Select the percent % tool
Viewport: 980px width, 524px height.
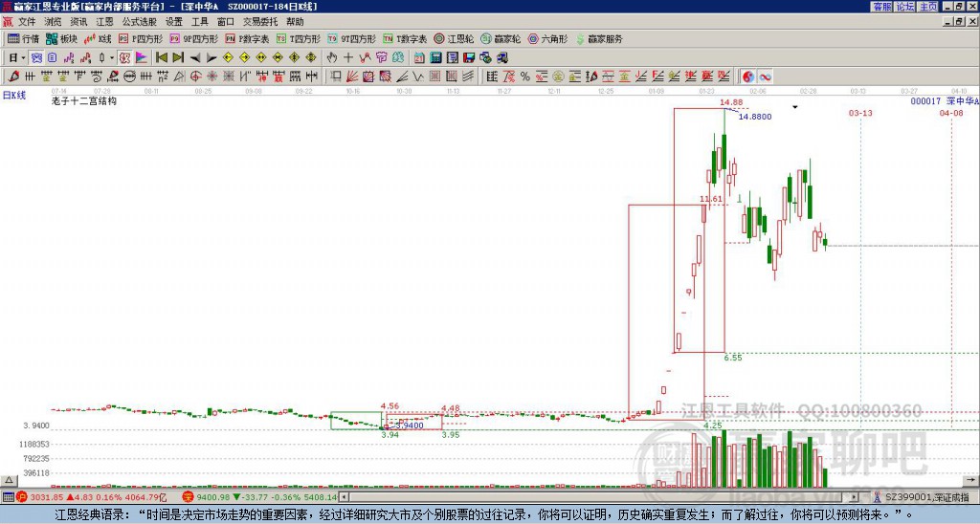pyautogui.click(x=524, y=76)
